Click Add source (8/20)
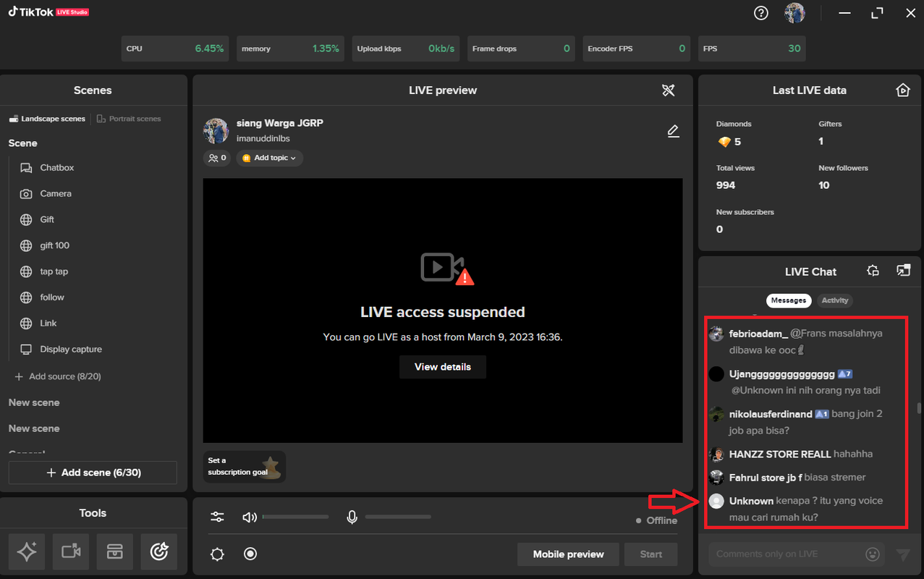Image resolution: width=924 pixels, height=579 pixels. (x=58, y=376)
